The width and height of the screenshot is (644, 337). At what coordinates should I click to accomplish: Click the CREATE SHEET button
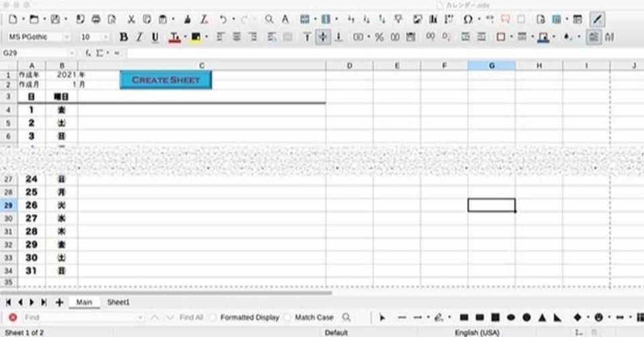[166, 80]
